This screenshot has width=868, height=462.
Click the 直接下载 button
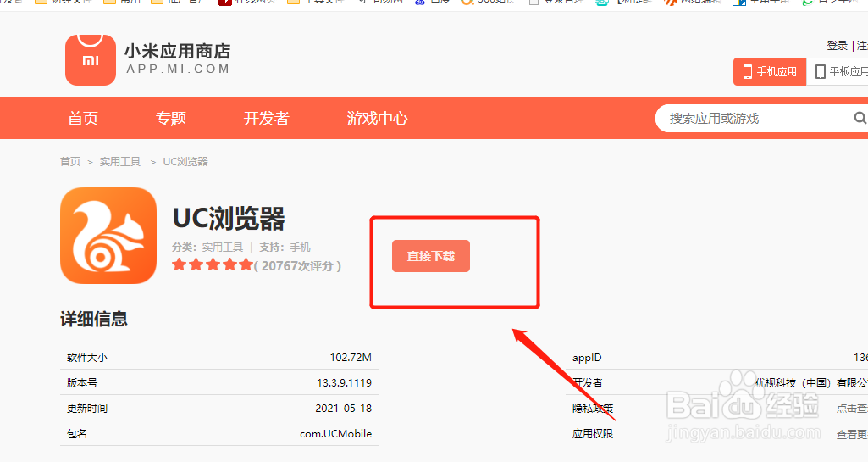coord(431,256)
